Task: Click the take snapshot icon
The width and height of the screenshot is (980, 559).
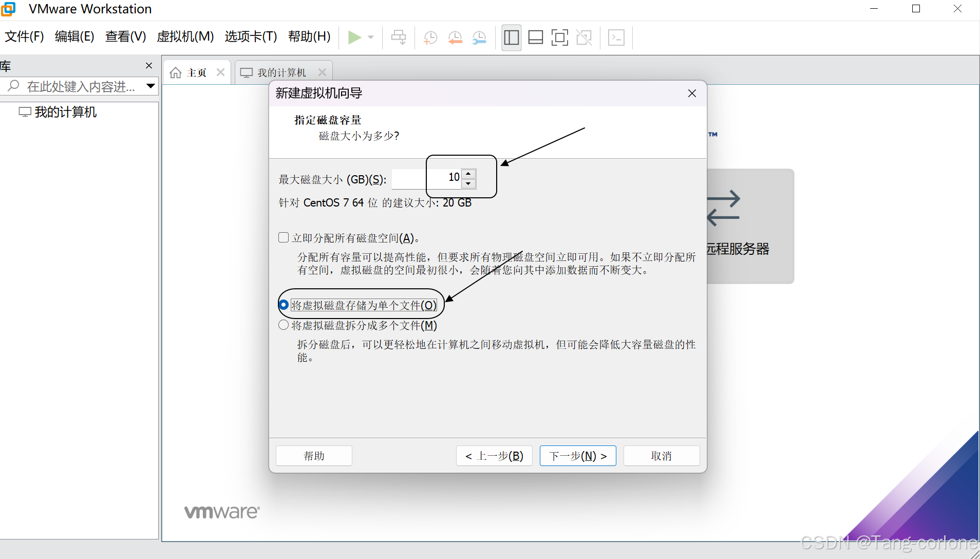Action: 430,38
